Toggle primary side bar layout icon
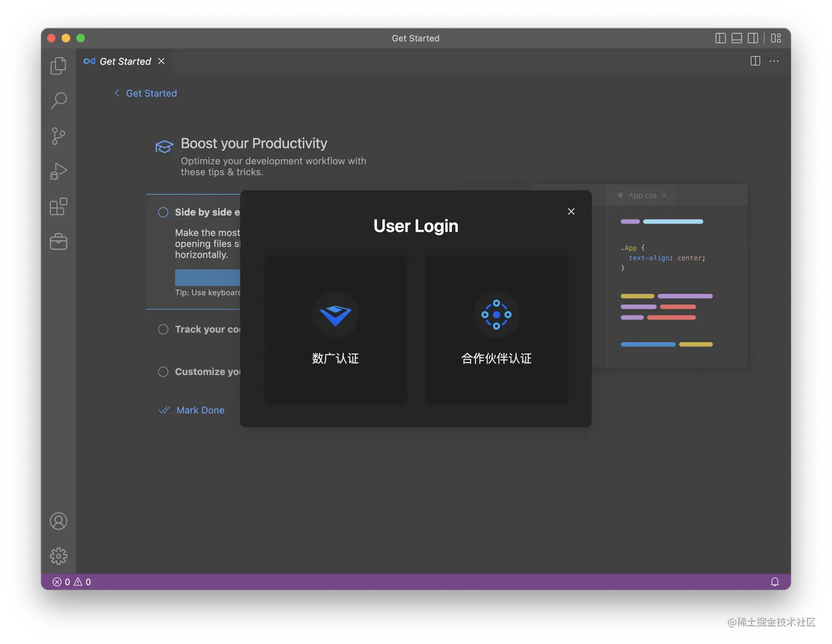Screen dimensions: 832x644 [x=720, y=38]
